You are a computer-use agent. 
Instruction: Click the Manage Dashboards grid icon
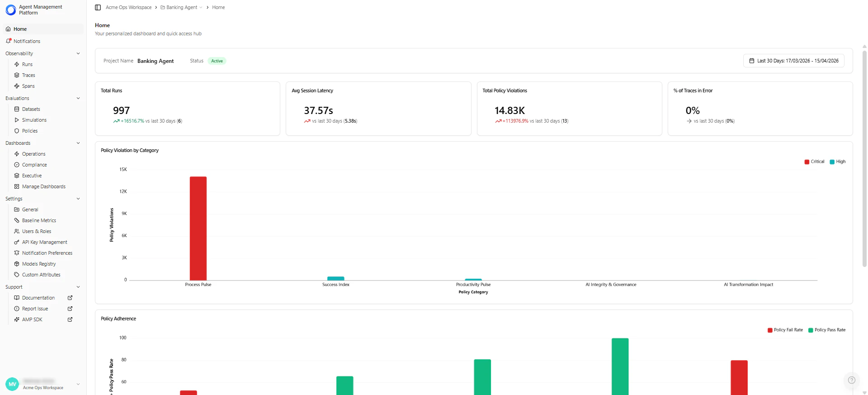point(17,186)
